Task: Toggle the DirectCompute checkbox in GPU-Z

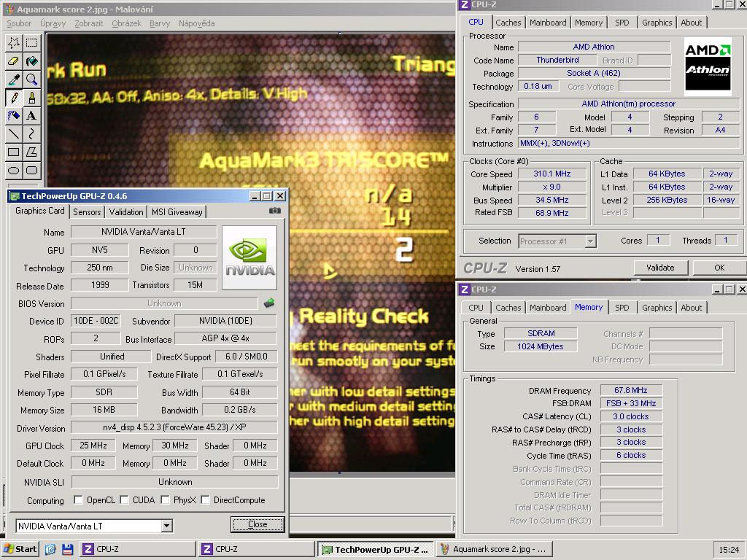Action: coord(205,499)
